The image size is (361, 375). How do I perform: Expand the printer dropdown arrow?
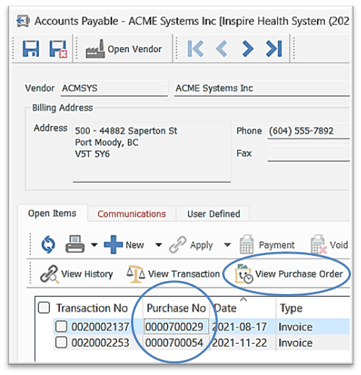[94, 245]
